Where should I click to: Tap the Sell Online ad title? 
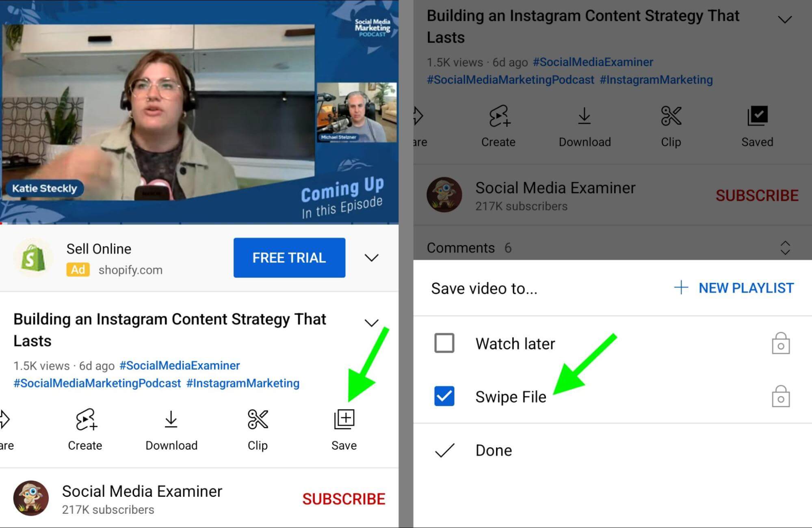click(x=99, y=249)
